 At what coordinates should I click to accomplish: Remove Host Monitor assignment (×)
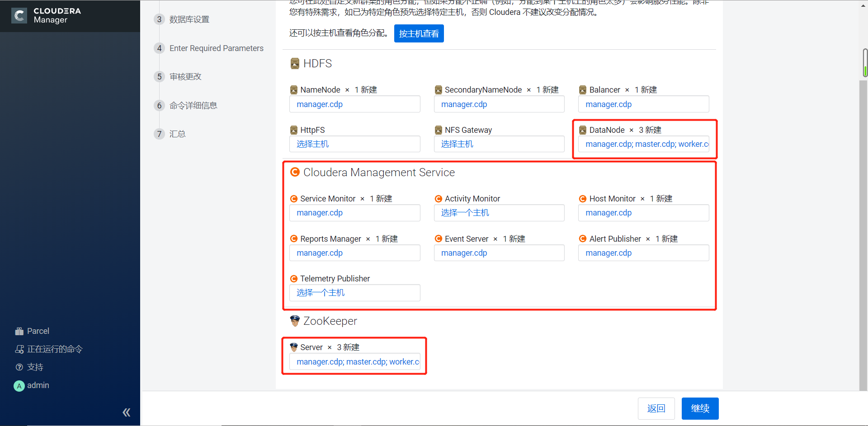[642, 199]
